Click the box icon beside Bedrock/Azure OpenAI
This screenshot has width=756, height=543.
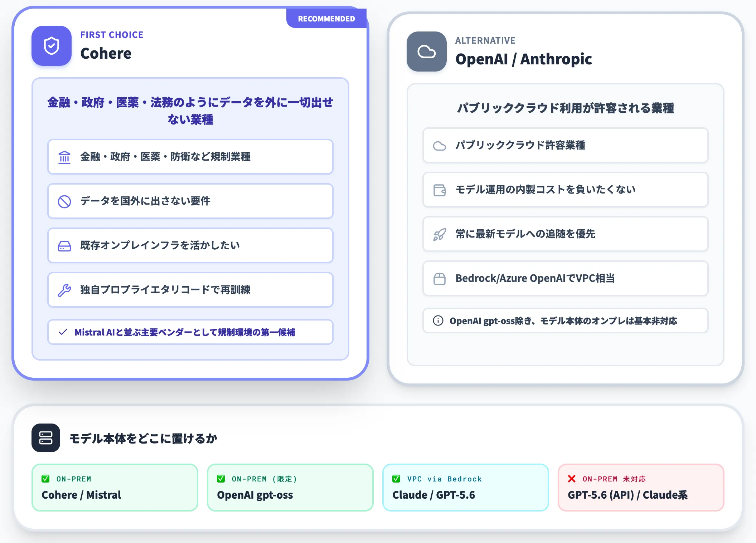440,279
